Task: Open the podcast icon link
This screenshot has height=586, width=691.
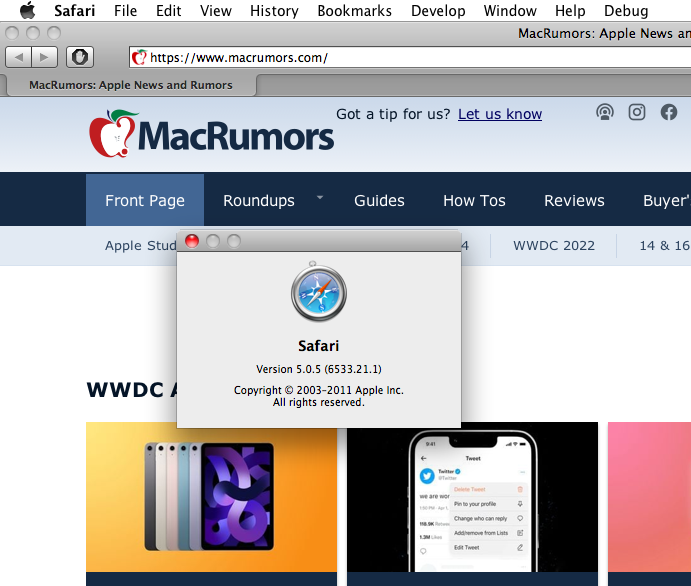Action: (x=605, y=112)
